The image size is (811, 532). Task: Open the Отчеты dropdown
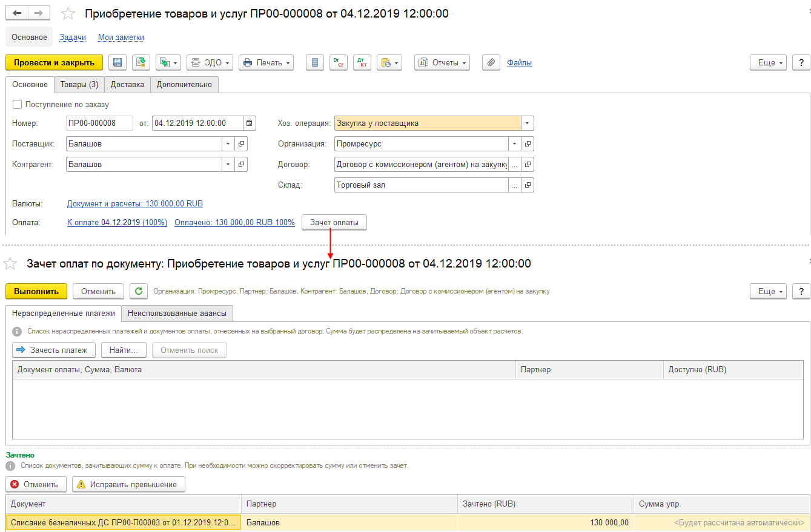pos(442,62)
